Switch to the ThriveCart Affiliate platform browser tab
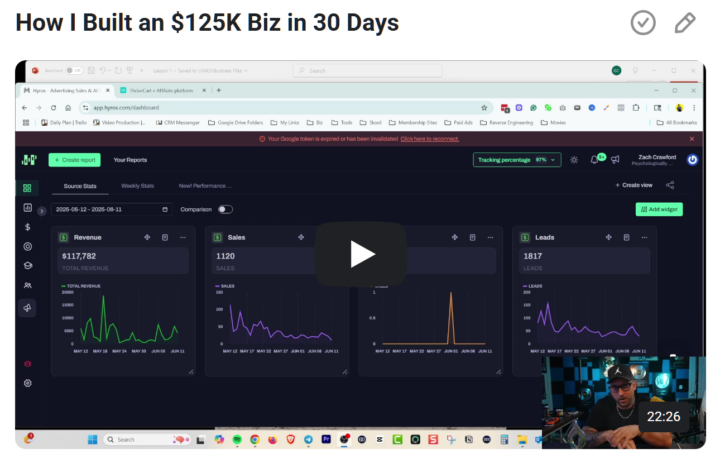This screenshot has width=720, height=458. 162,90
